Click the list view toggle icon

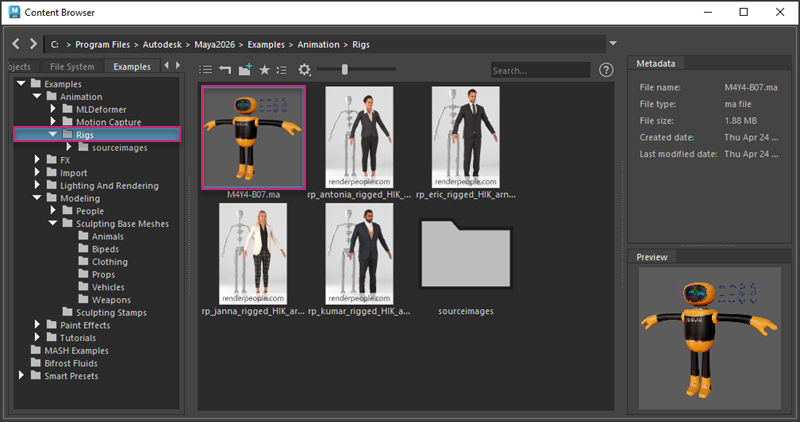206,69
